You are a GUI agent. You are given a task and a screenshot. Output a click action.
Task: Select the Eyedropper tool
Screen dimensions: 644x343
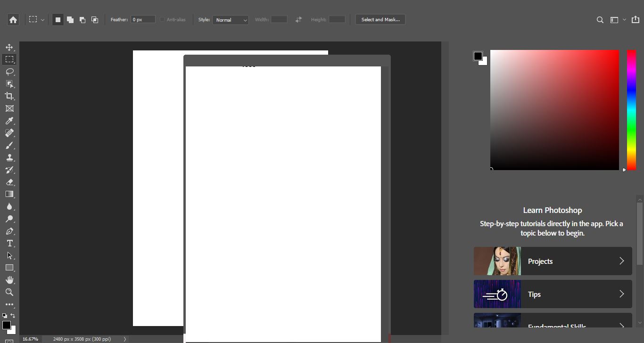tap(9, 121)
